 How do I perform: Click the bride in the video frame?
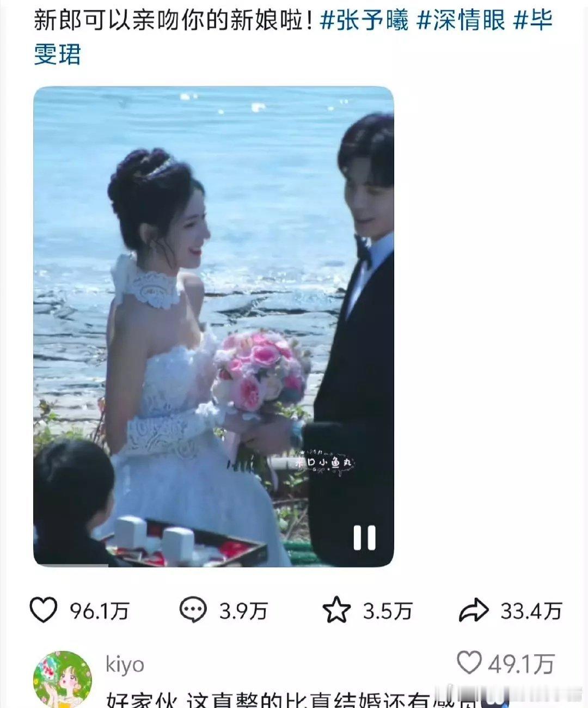[x=180, y=349]
